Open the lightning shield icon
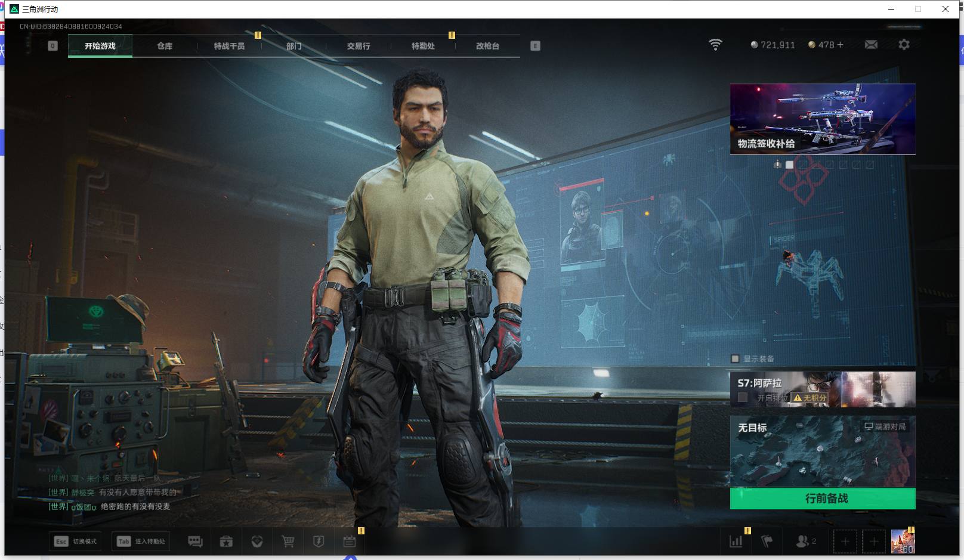This screenshot has width=964, height=560. 319,542
